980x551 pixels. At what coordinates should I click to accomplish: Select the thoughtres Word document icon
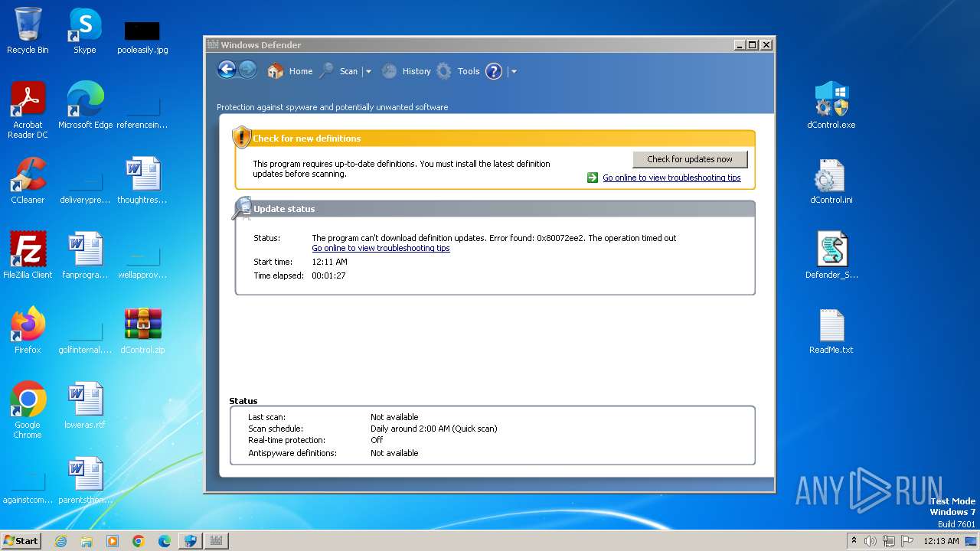(x=142, y=181)
